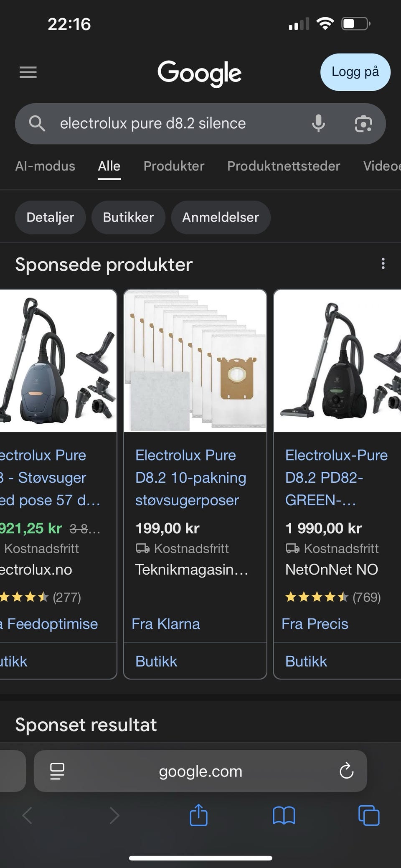Select the Produktnettsteder tab
401x868 pixels.
point(284,166)
